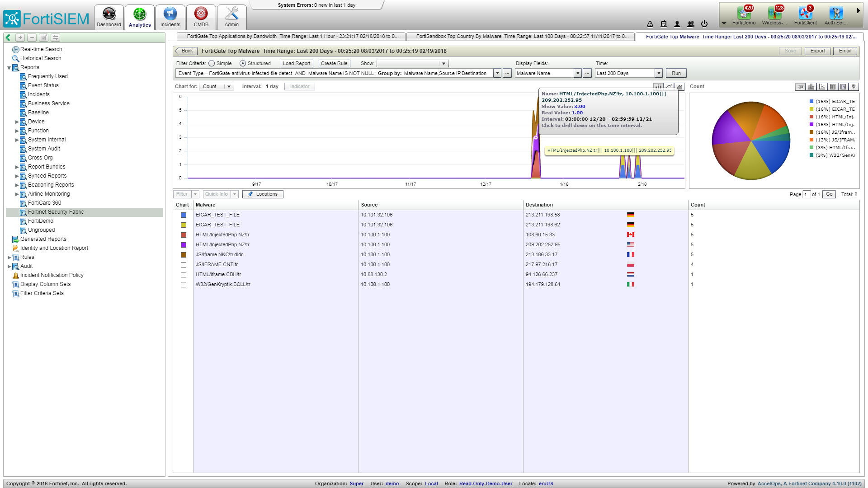Screen dimensions: 868x488
Task: Enable chart checkbox for JS/IFRAME.CNT!tr row
Action: pos(184,265)
